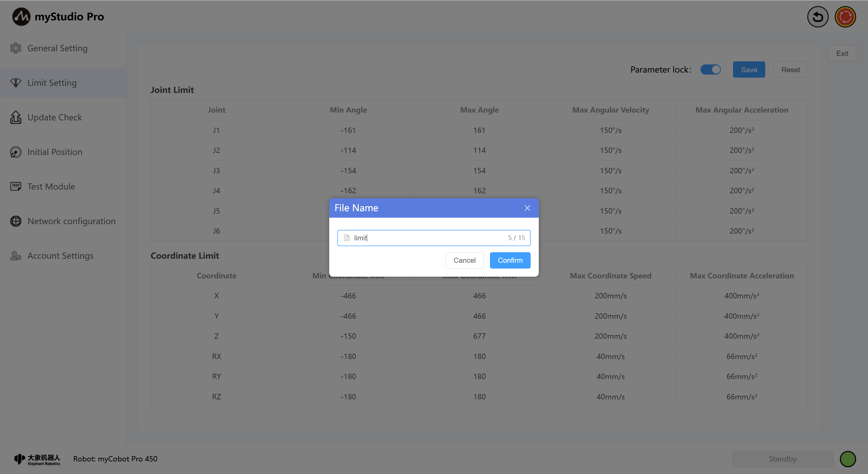This screenshot has width=868, height=474.
Task: Close the File Name dialog
Action: click(527, 208)
